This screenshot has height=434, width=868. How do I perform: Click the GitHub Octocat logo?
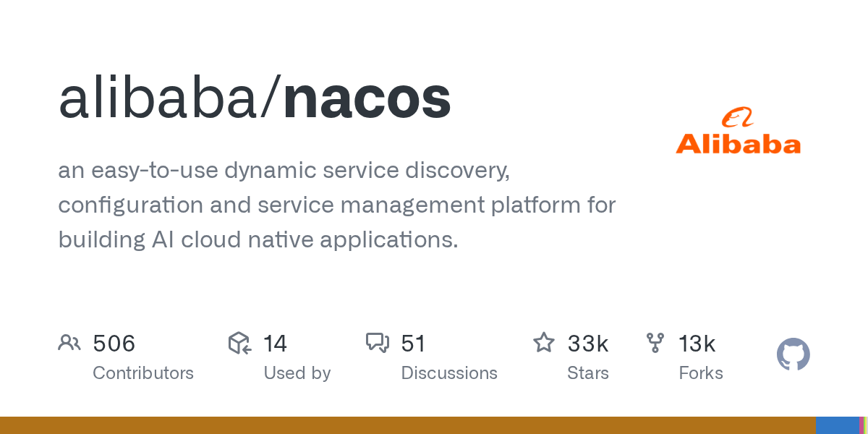pos(793,354)
